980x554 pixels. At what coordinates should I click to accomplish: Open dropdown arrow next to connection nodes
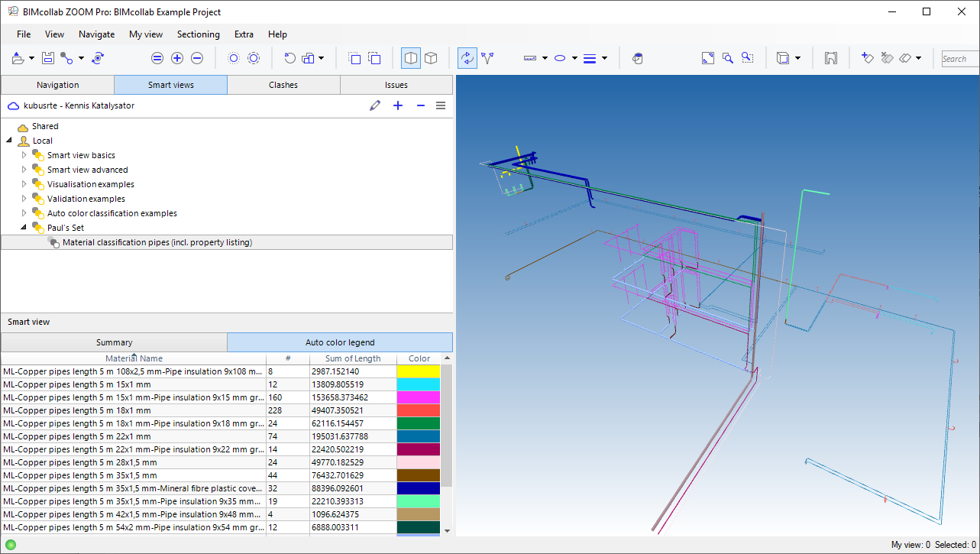coord(81,58)
